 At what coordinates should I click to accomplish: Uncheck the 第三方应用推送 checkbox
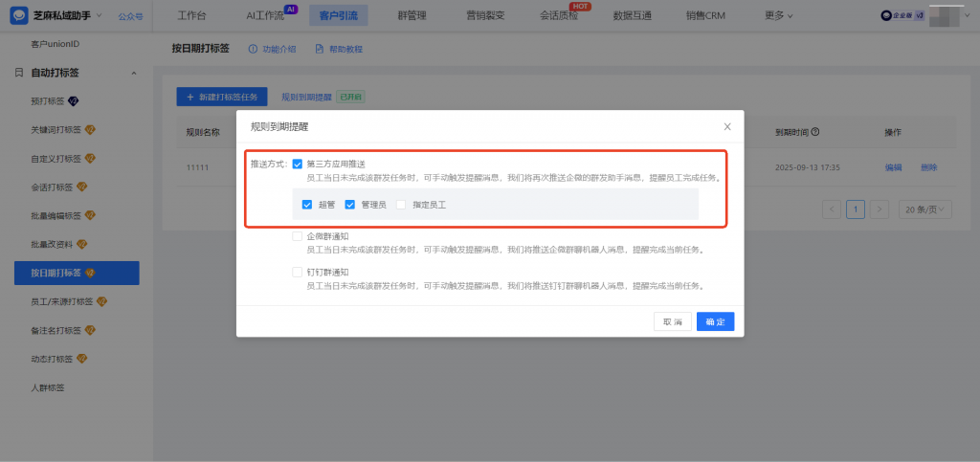click(298, 165)
